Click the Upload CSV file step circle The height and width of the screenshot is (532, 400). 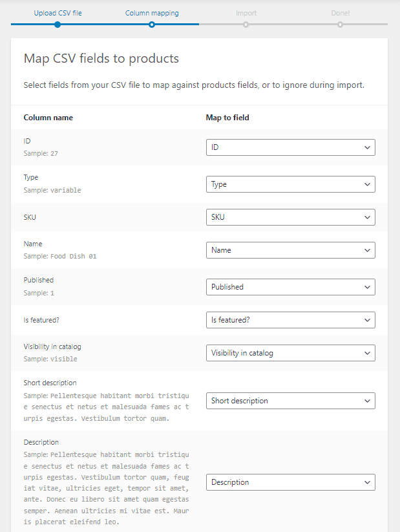58,25
